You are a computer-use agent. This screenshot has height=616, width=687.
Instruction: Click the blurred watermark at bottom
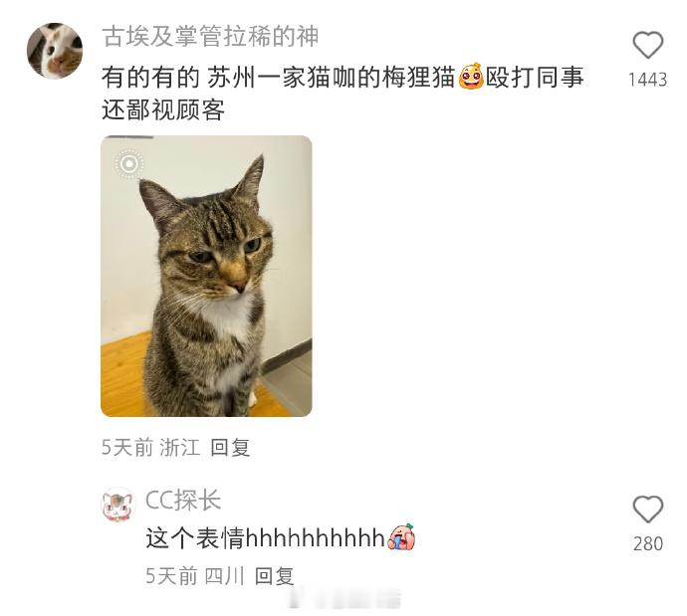pyautogui.click(x=344, y=599)
